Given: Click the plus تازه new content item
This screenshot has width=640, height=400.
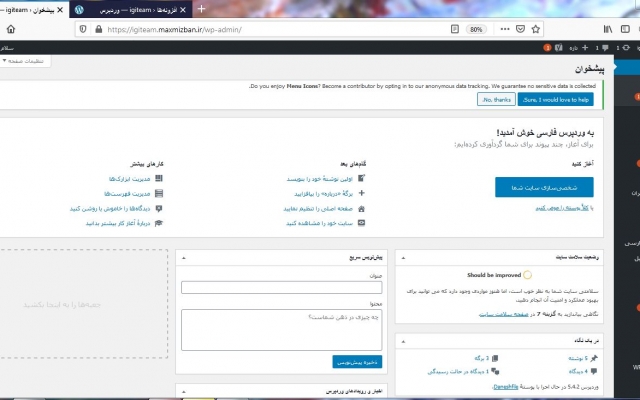Looking at the screenshot, I should coord(579,48).
